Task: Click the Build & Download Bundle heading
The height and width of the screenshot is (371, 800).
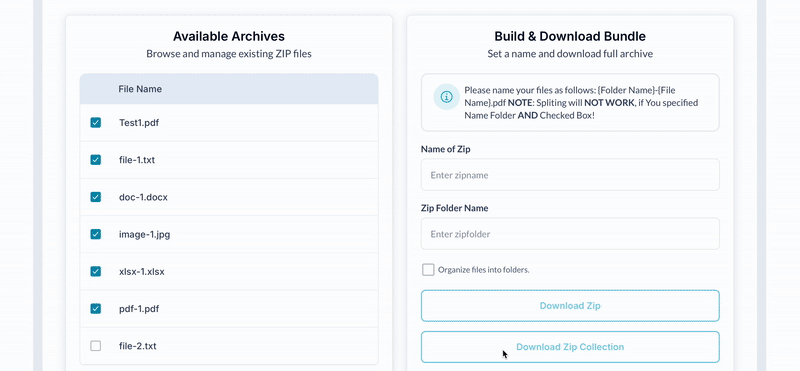Action: tap(570, 36)
